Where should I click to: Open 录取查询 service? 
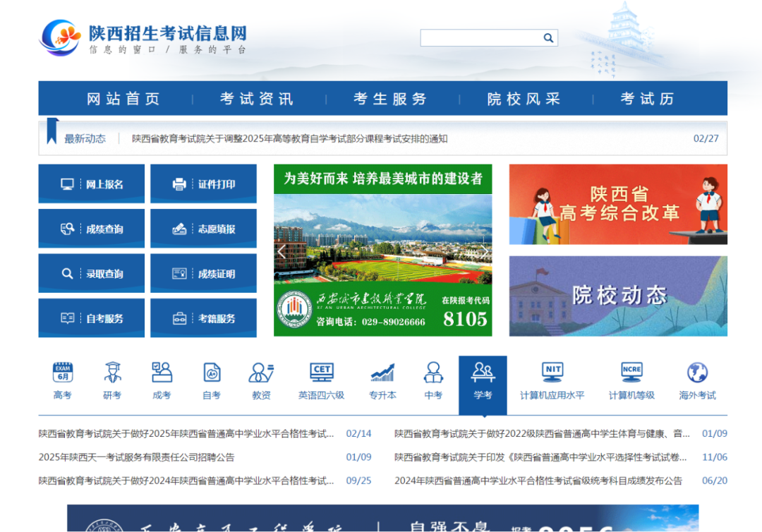91,274
